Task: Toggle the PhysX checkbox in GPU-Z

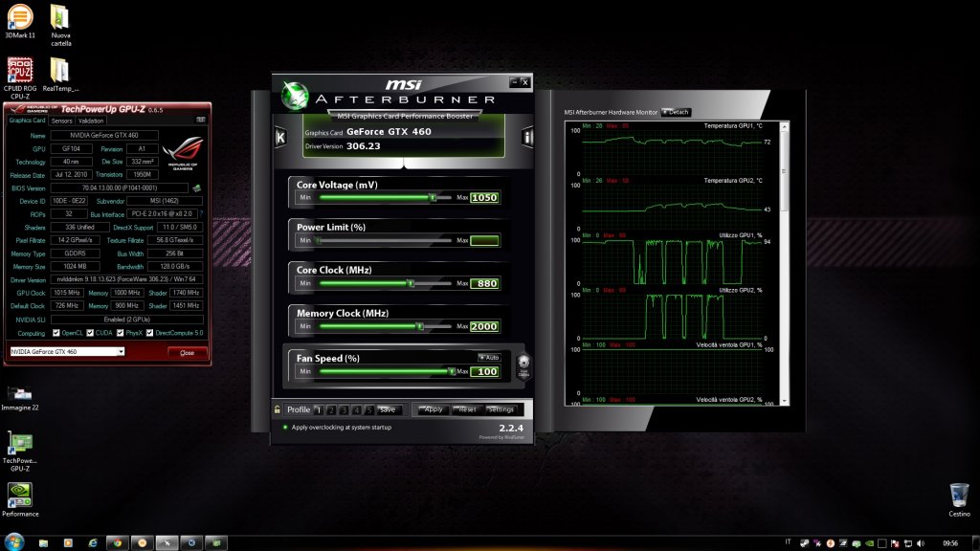Action: tap(120, 333)
